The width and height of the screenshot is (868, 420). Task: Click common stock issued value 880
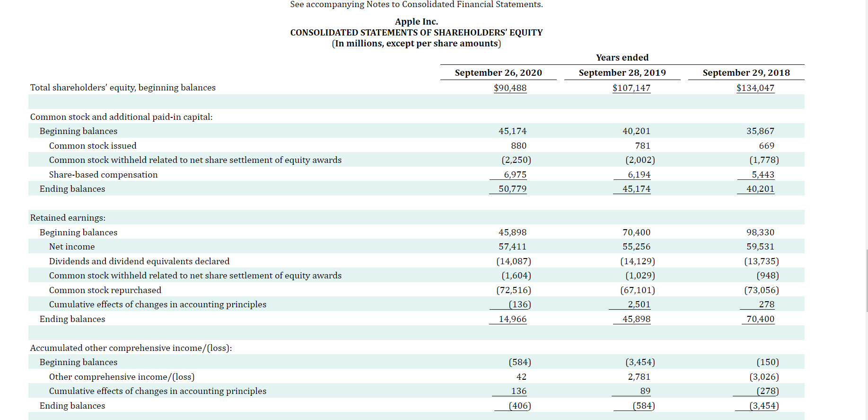point(518,146)
